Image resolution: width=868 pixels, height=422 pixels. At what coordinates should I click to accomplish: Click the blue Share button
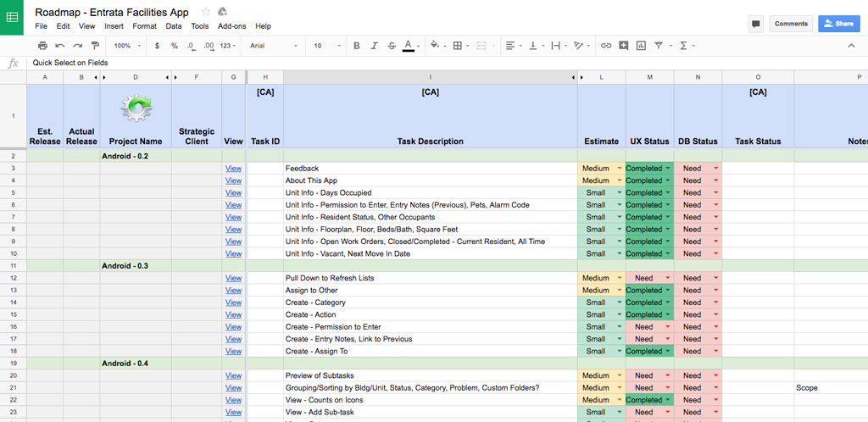(x=838, y=24)
